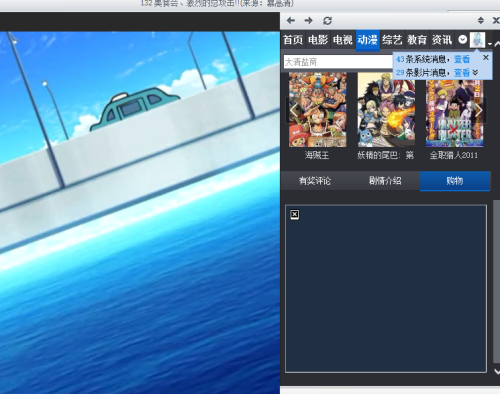Viewport: 500px width, 394px height.
Task: Show next anime in carousel
Action: click(478, 110)
